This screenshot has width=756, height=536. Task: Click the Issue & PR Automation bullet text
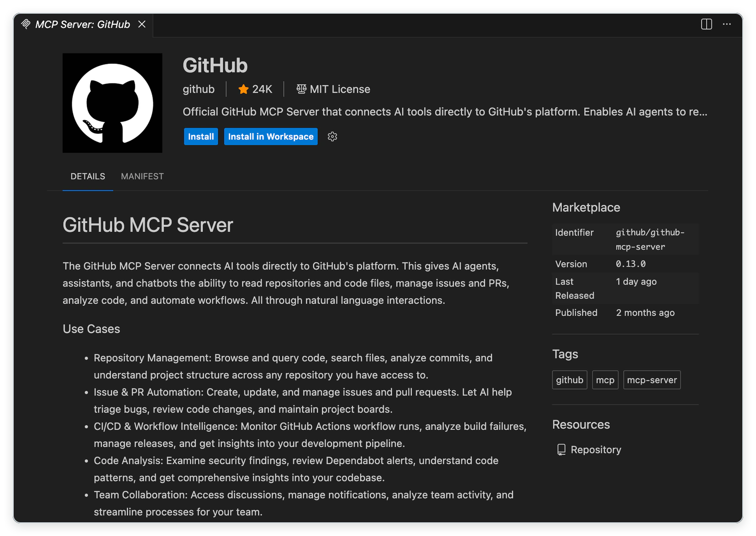303,401
